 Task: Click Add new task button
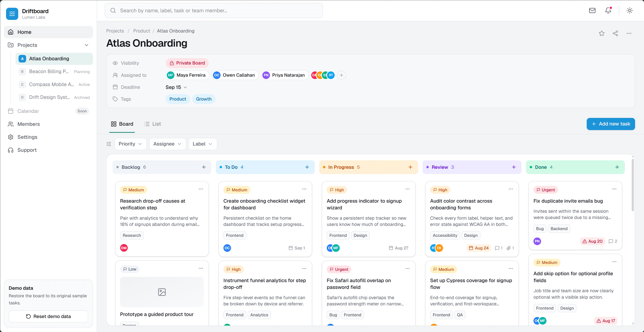(x=610, y=124)
